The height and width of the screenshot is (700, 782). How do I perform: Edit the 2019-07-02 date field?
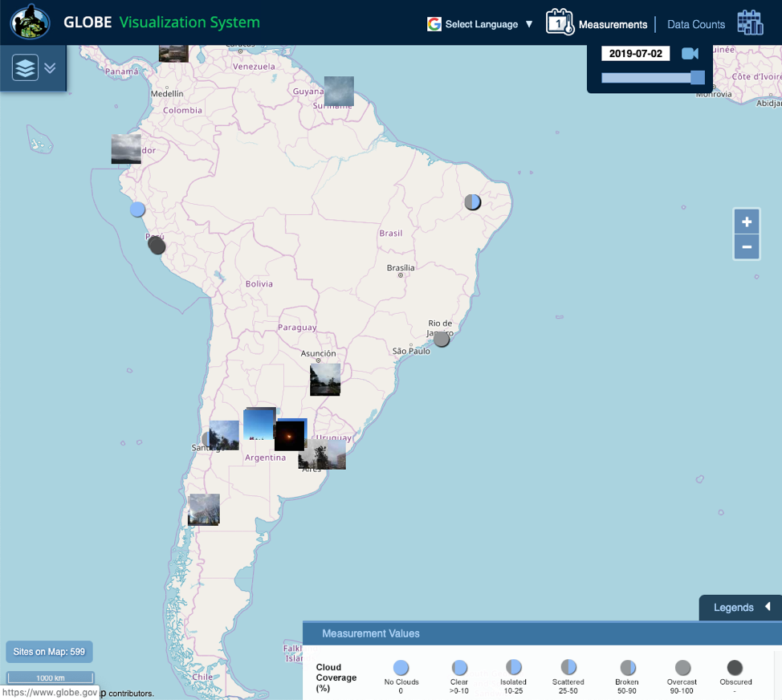click(x=635, y=53)
